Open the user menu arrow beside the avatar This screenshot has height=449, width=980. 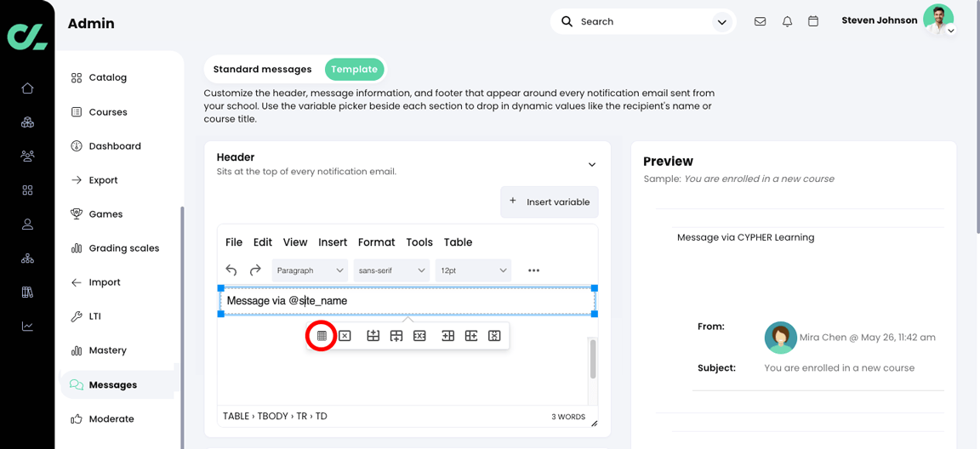coord(950,30)
